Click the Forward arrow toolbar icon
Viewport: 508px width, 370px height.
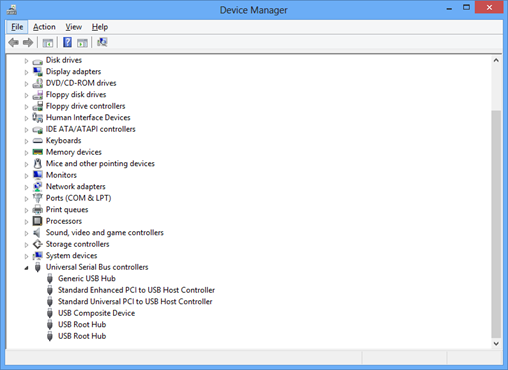(28, 42)
